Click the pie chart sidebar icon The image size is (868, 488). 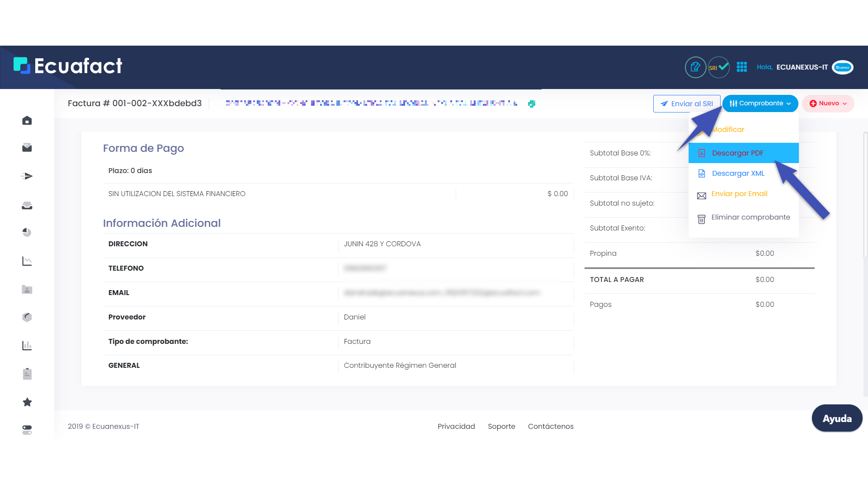27,232
